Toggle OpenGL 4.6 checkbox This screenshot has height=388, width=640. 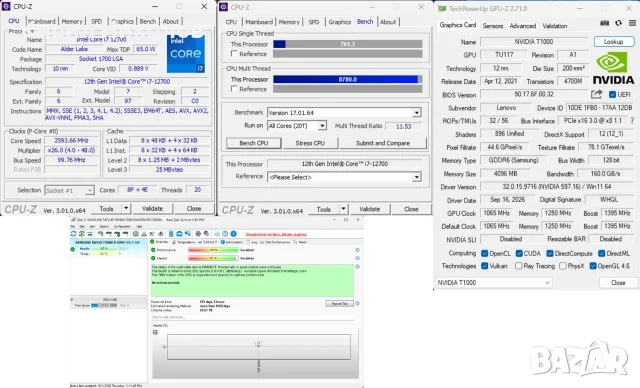click(x=593, y=266)
